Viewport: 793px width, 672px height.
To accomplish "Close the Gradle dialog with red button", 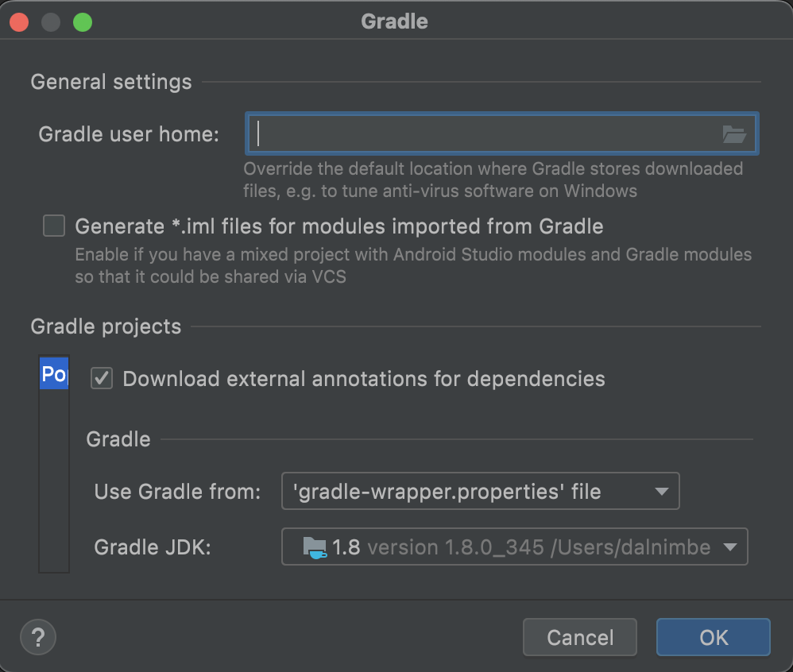I will [19, 22].
